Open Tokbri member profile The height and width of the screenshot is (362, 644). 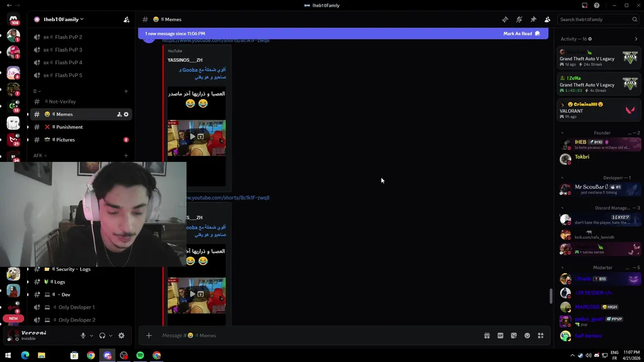tap(599, 159)
